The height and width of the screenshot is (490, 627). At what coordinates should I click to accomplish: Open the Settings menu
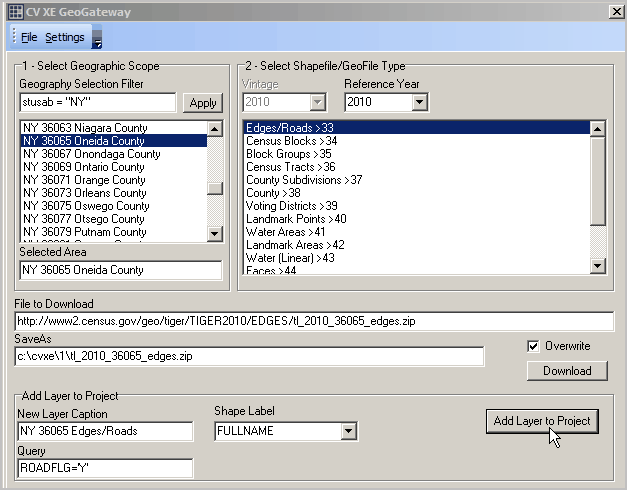tap(65, 37)
